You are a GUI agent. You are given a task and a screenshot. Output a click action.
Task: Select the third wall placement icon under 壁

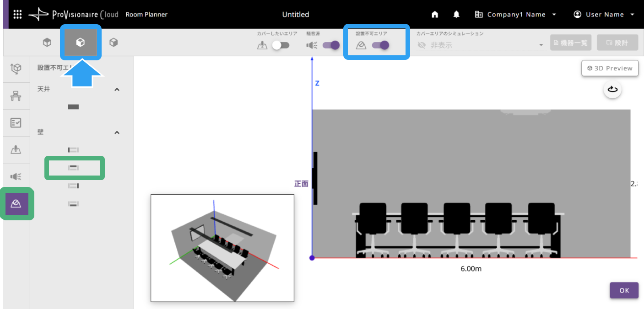coord(73,186)
